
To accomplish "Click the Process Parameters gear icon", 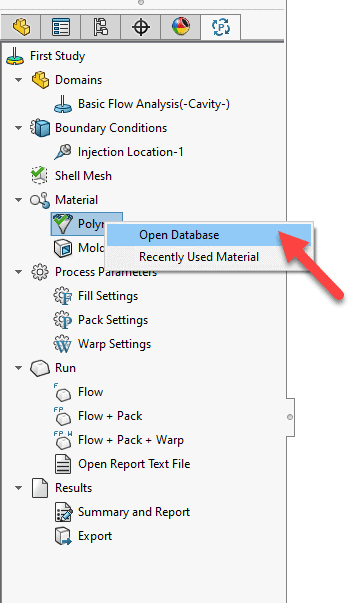I will [x=40, y=272].
